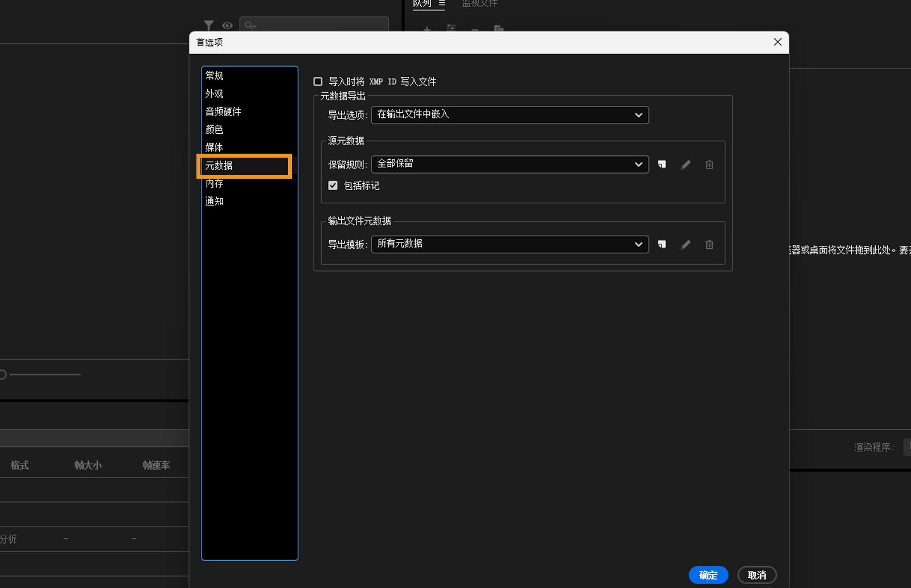Image resolution: width=911 pixels, height=588 pixels.
Task: Toggle the eye visibility icon near the search field
Action: [x=227, y=26]
